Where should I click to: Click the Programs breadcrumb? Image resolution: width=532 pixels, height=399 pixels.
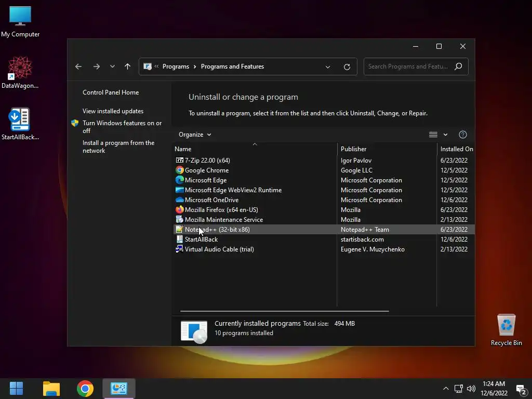[176, 66]
